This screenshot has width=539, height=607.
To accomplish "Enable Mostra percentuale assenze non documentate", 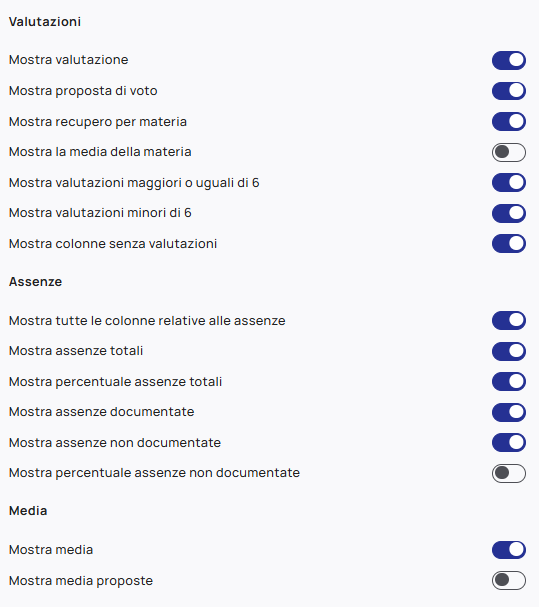I will click(509, 473).
